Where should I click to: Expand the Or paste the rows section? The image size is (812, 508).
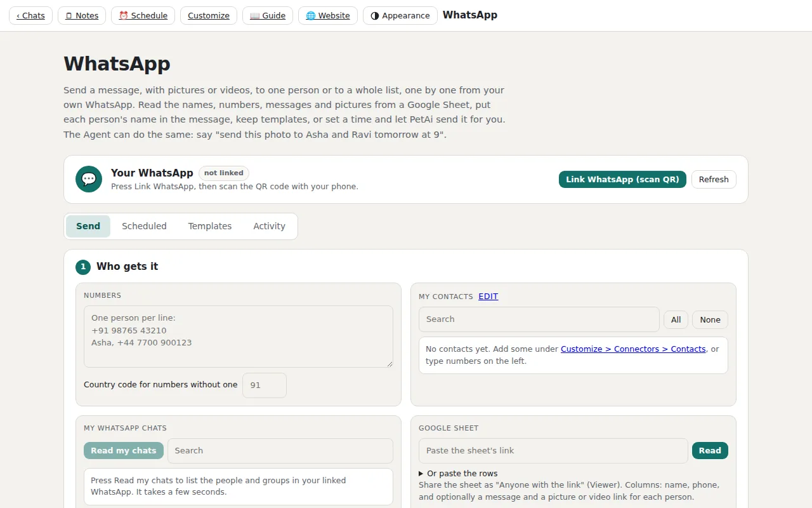(x=458, y=474)
